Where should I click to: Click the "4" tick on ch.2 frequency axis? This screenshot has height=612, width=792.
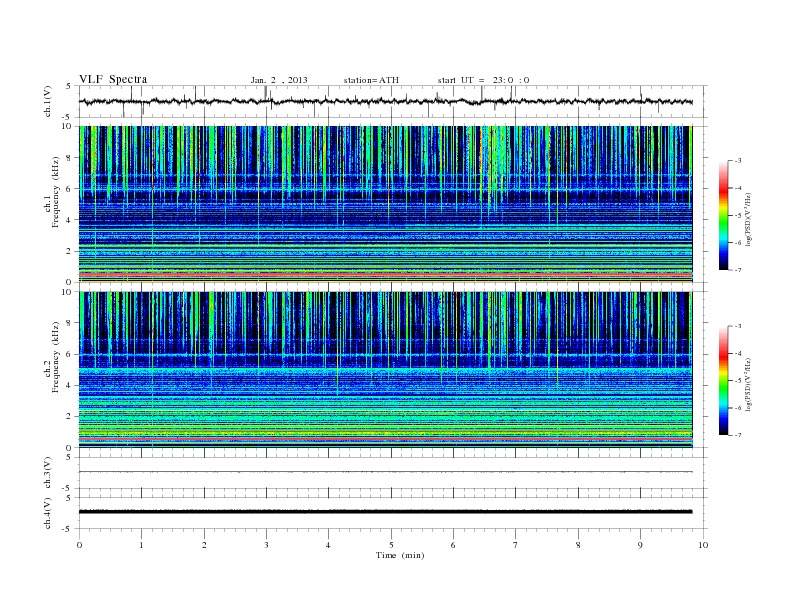click(x=69, y=385)
